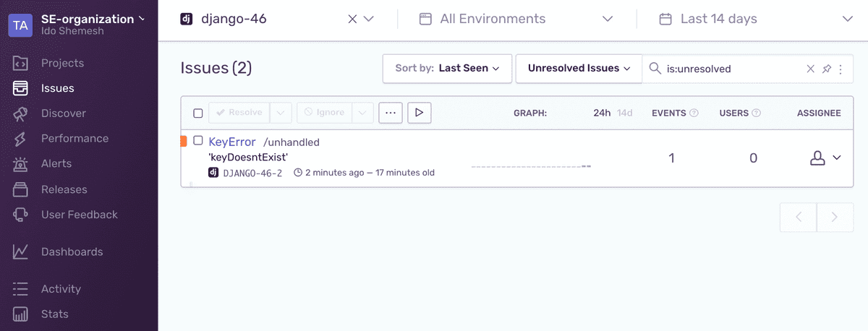Open Projects from the sidebar icon

20,63
